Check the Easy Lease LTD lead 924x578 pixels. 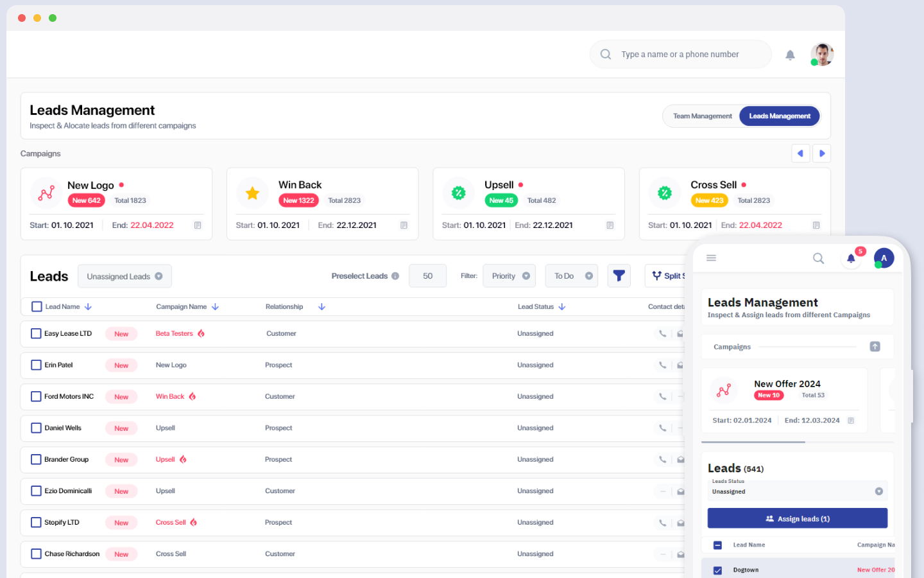click(x=36, y=334)
